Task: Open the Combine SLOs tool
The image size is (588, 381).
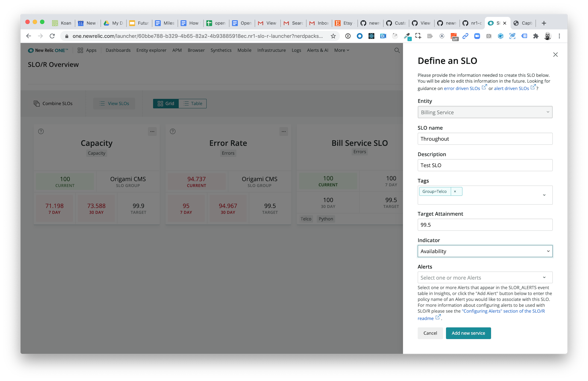Action: click(53, 104)
